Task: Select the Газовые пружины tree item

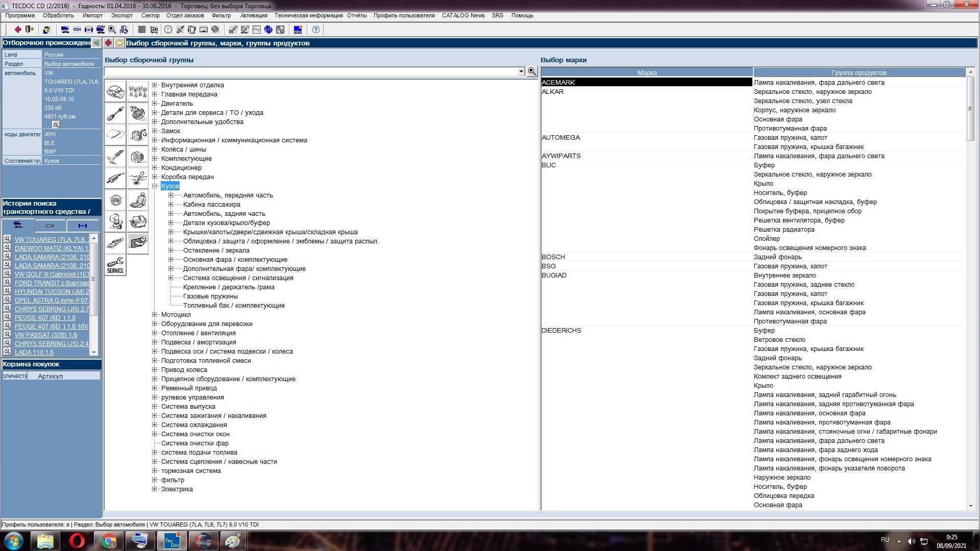Action: tap(210, 296)
